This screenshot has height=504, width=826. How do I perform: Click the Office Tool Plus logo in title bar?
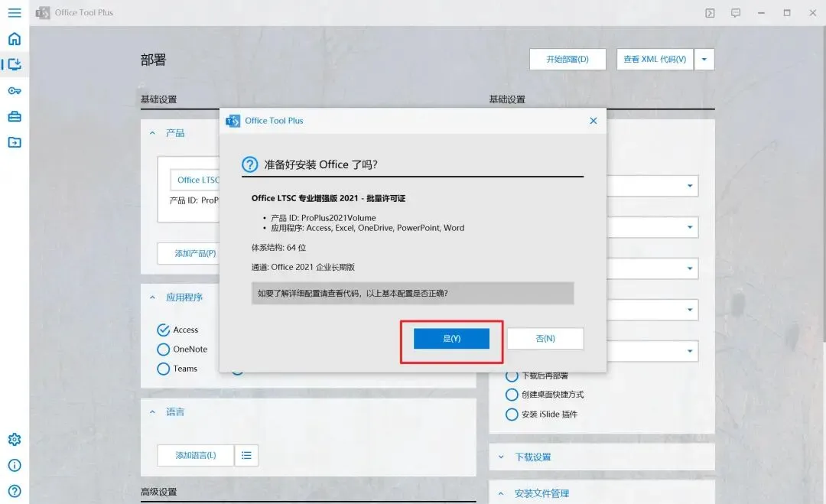click(x=43, y=13)
